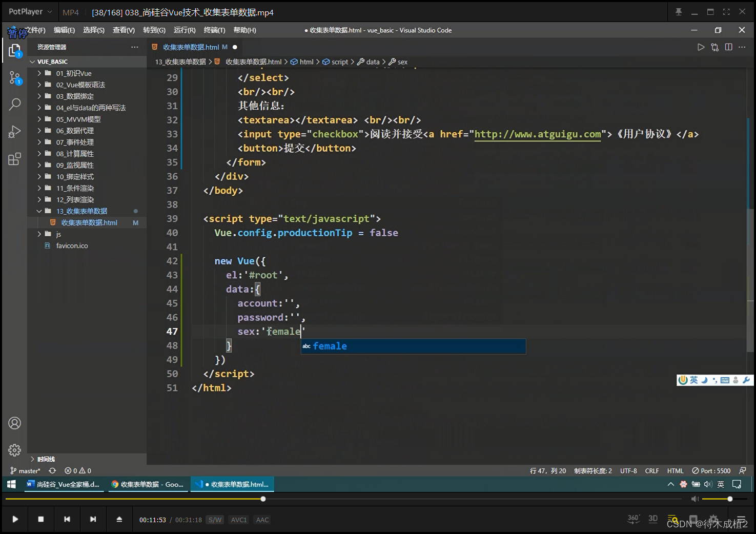Split the editor to the right
The image size is (756, 534).
(728, 47)
